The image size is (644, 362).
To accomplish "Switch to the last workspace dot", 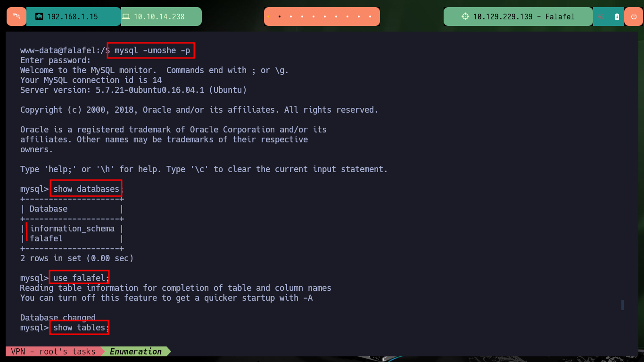I will pyautogui.click(x=371, y=16).
